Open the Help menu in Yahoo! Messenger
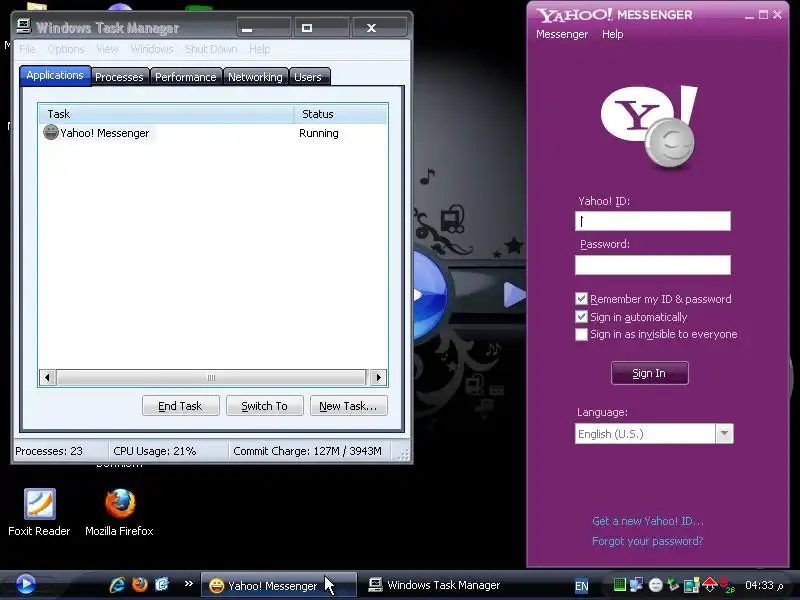 [612, 34]
